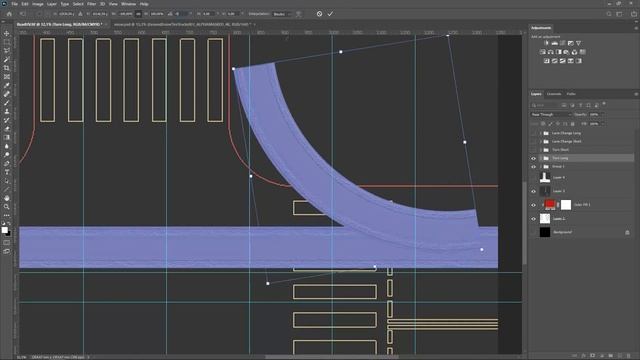640x360 pixels.
Task: Show the Background layer
Action: click(x=533, y=232)
